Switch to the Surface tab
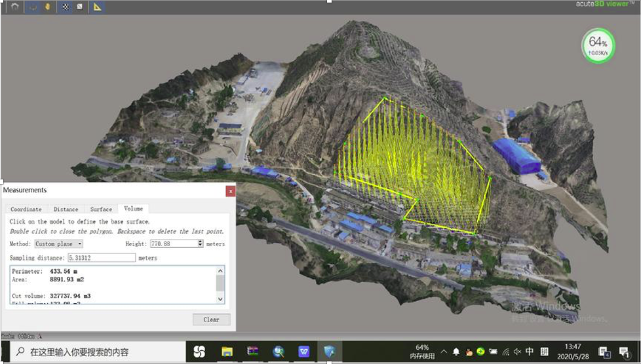Screen dimensions: 641x364 click(x=101, y=209)
